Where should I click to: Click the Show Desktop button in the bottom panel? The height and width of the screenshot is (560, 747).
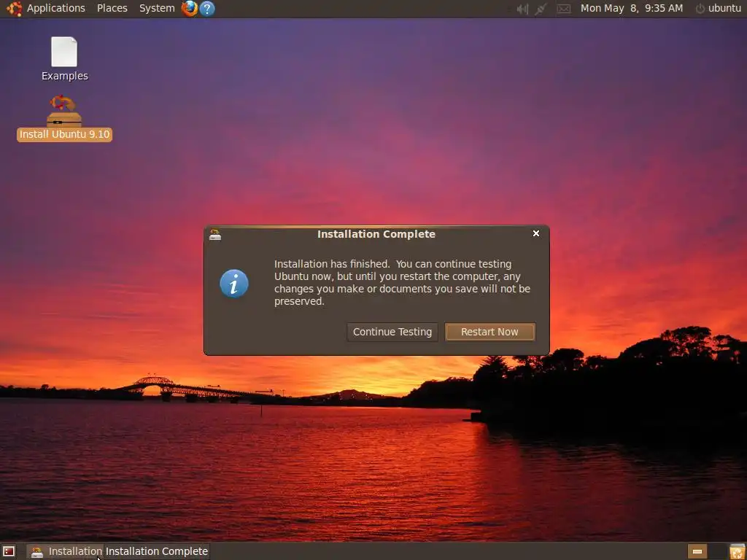[x=9, y=551]
